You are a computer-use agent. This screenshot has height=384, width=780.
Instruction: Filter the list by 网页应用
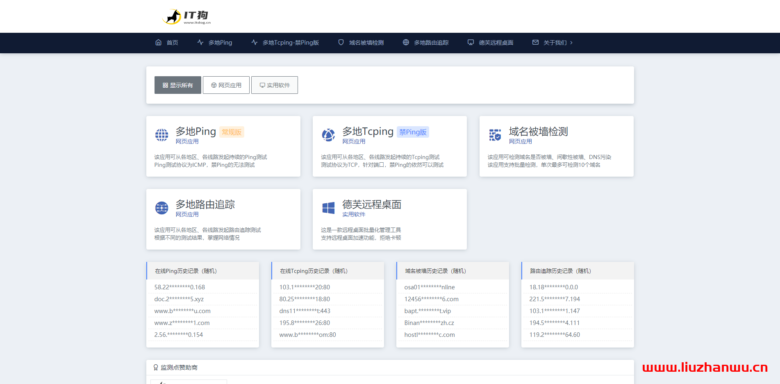pyautogui.click(x=226, y=85)
